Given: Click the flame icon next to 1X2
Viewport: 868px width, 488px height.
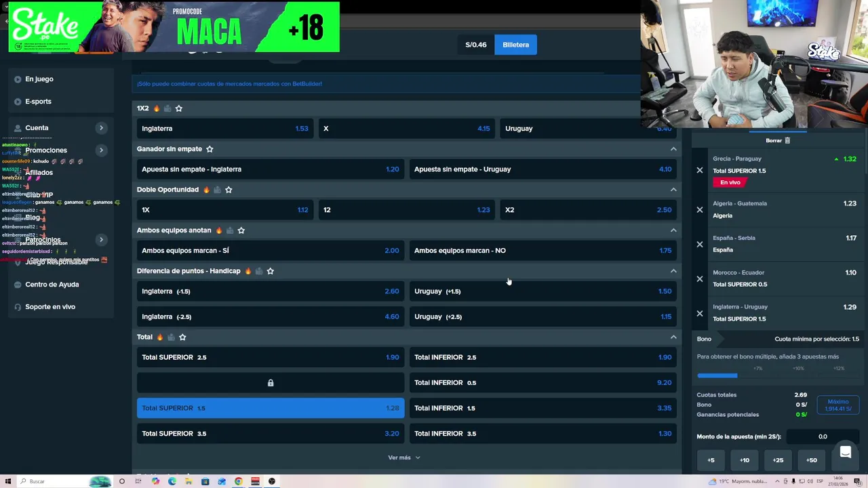Looking at the screenshot, I should [157, 108].
